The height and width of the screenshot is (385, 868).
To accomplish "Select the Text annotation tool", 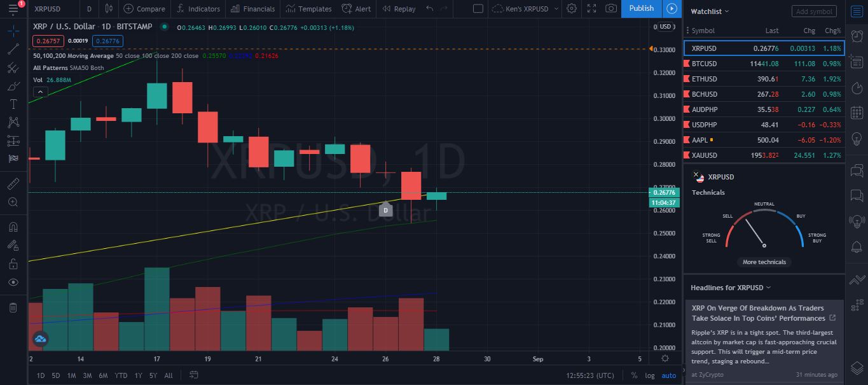I will [13, 104].
